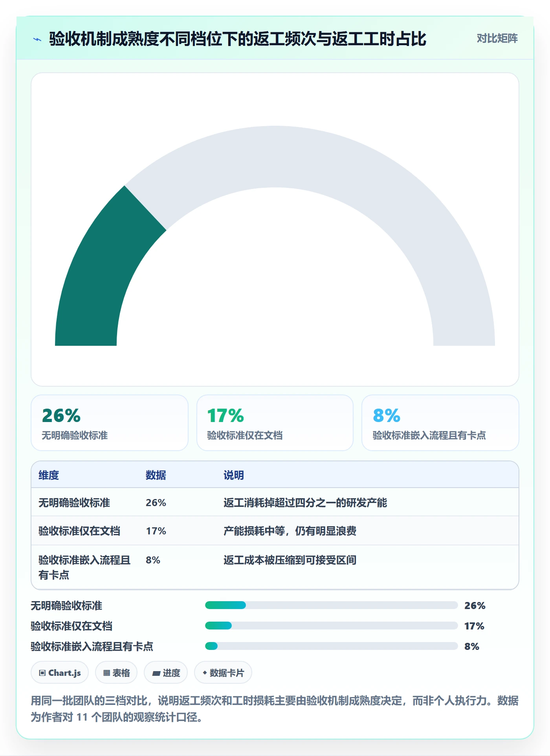Click 返工消耗掉超过四分之一的研发产能 description
The width and height of the screenshot is (550, 756).
(x=305, y=503)
